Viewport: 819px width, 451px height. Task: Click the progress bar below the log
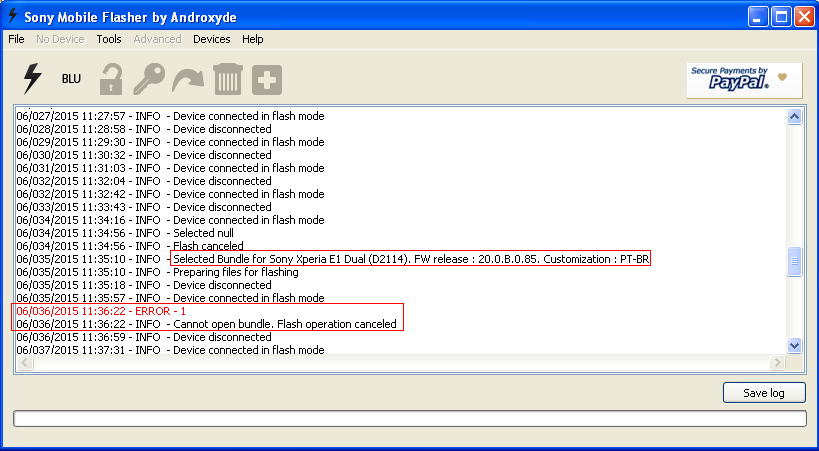point(410,419)
